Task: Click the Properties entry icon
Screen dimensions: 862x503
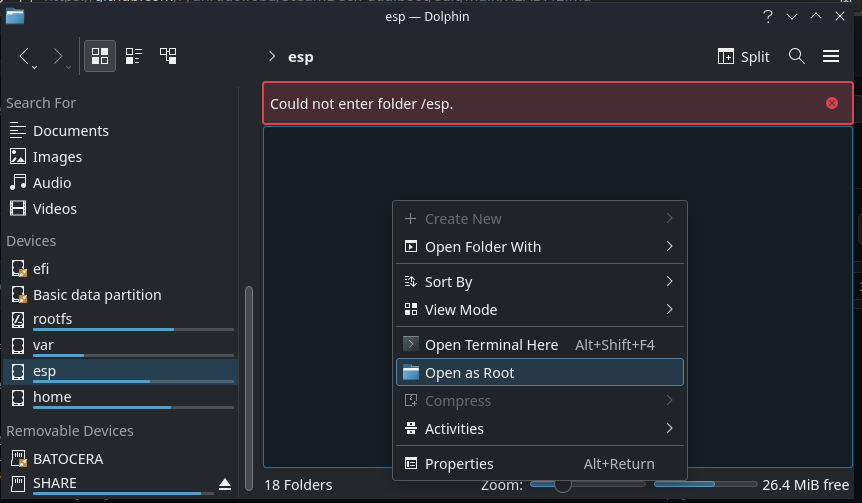Action: coord(411,463)
